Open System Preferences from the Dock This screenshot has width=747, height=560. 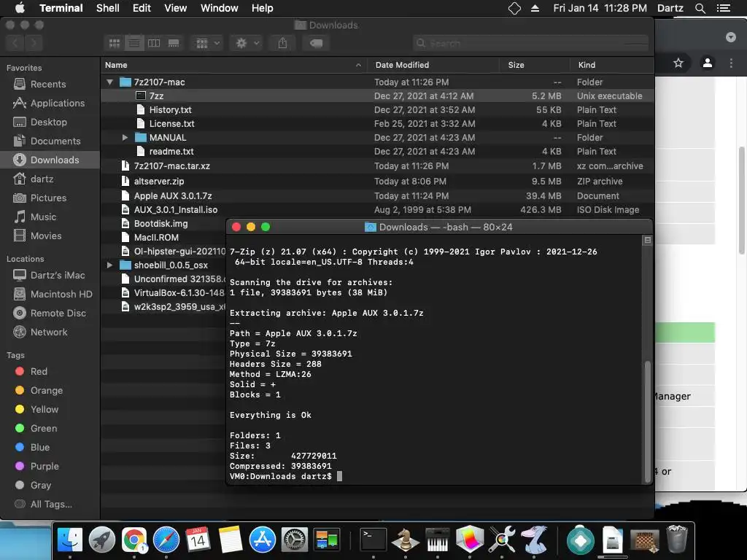pos(295,540)
